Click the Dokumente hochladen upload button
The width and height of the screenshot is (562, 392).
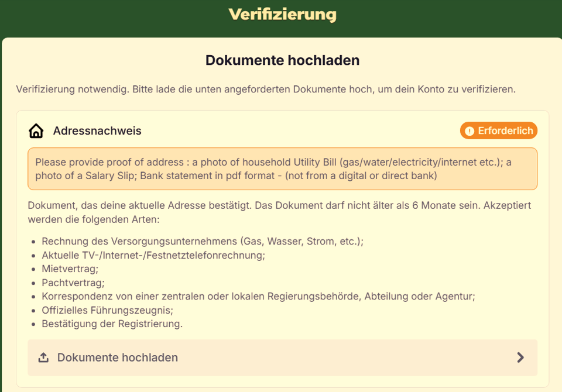[x=282, y=357]
